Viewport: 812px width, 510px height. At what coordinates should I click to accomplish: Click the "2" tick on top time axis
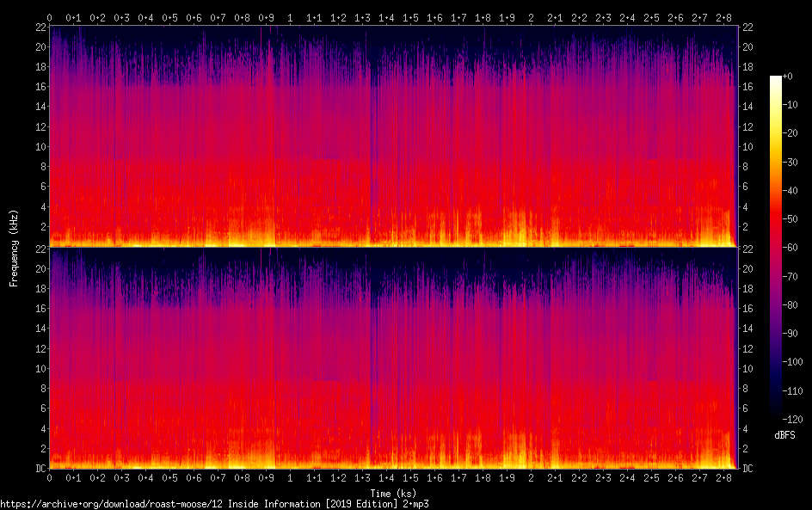click(x=531, y=17)
